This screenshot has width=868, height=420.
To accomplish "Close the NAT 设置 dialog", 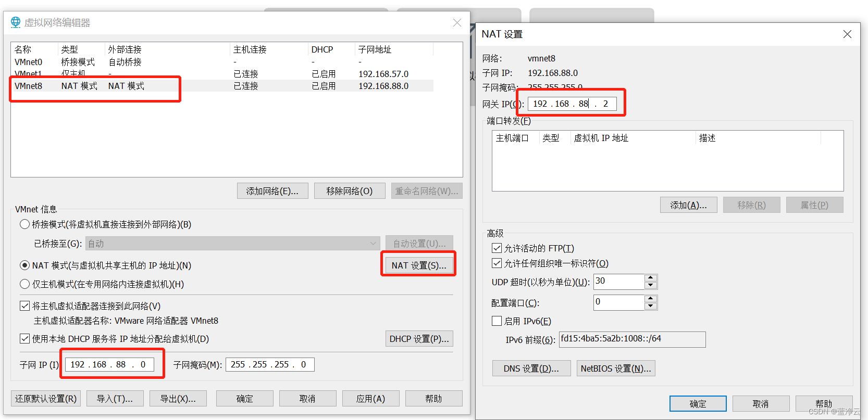I will coord(848,34).
